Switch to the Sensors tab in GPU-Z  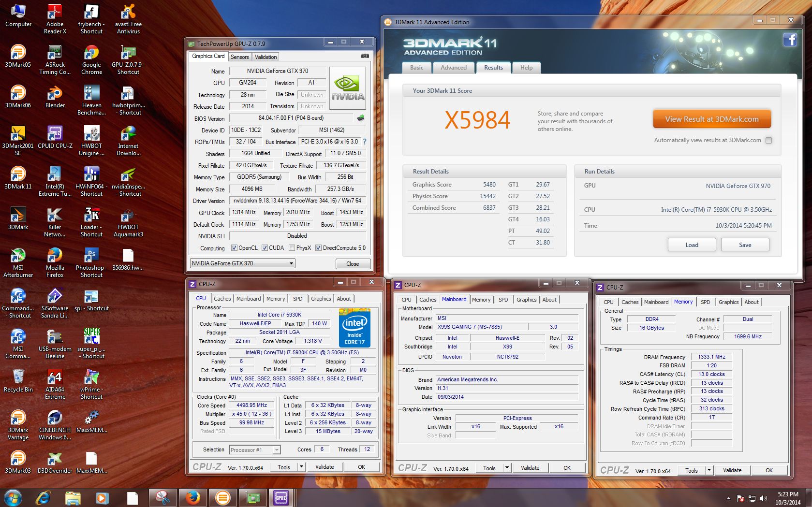239,57
